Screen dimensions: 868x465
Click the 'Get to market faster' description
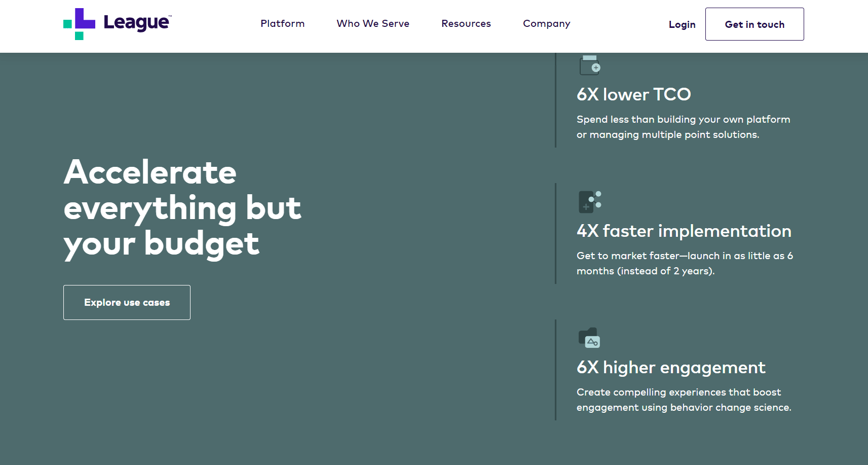coord(685,263)
